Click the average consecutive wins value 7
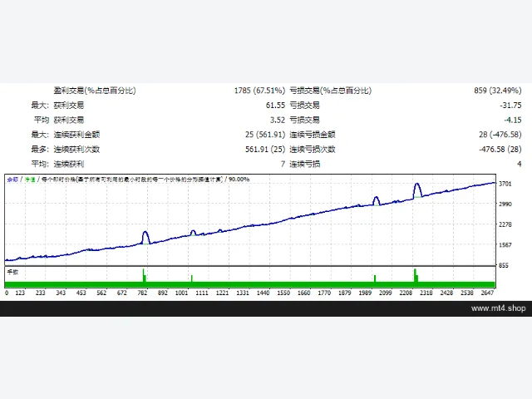 click(283, 164)
